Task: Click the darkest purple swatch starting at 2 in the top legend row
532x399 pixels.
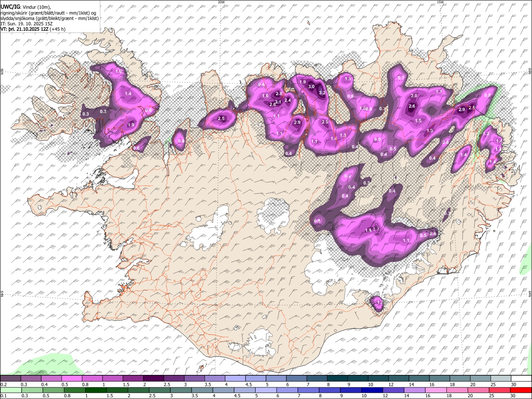Action: click(153, 378)
